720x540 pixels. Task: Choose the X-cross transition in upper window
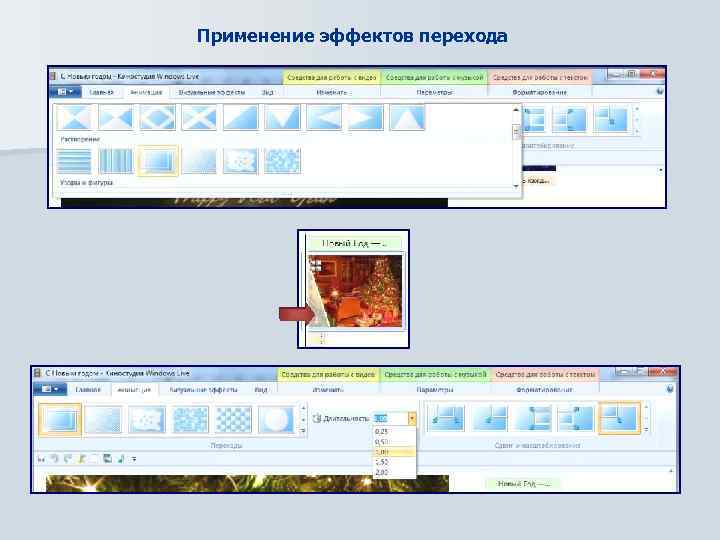click(199, 118)
